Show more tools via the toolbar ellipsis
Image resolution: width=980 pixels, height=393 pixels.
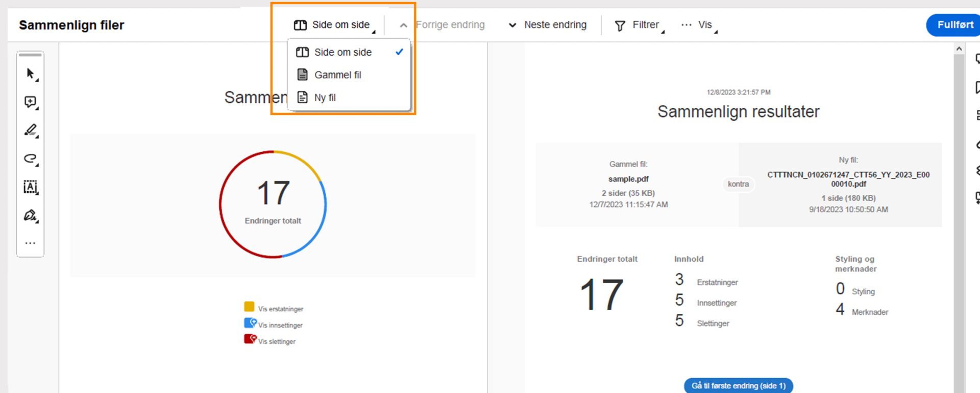click(31, 243)
